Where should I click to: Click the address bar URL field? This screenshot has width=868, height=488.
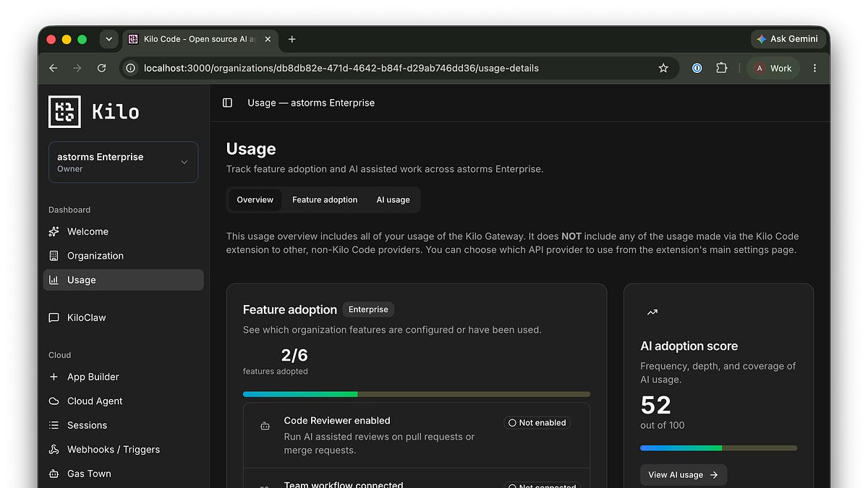point(399,68)
